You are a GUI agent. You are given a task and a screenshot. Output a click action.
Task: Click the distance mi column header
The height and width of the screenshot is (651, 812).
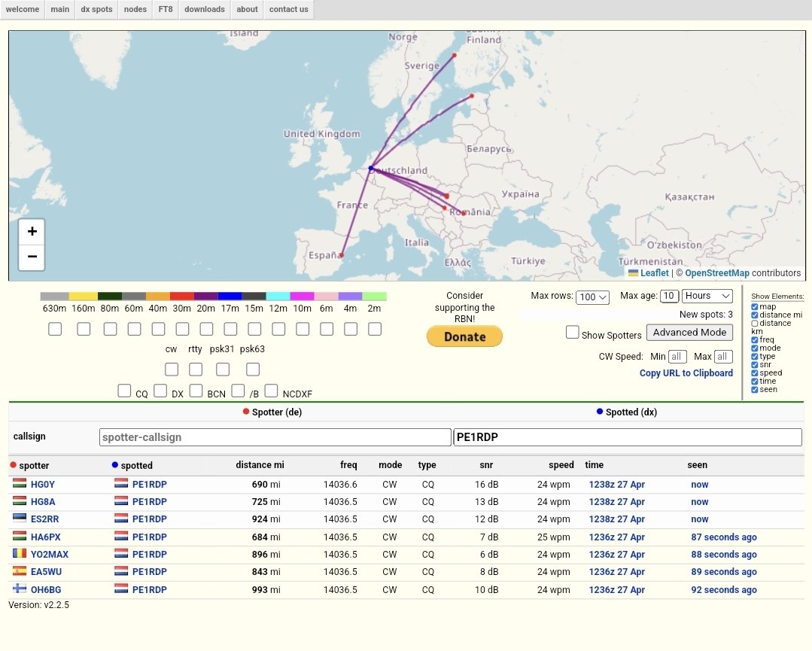[x=260, y=464]
